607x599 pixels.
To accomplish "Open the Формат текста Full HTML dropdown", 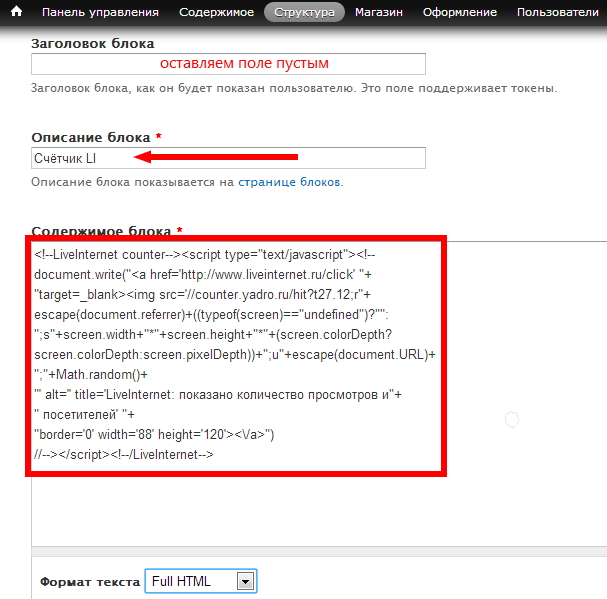I will tap(201, 581).
